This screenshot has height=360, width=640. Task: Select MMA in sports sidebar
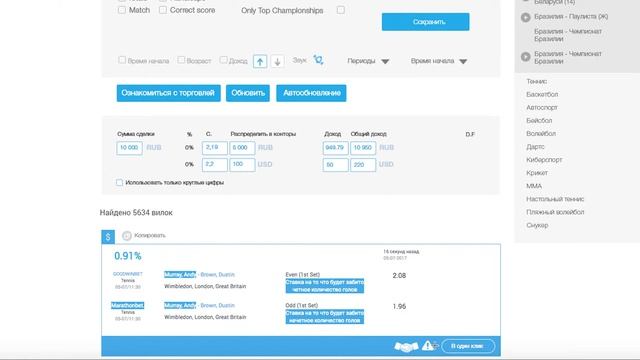534,186
